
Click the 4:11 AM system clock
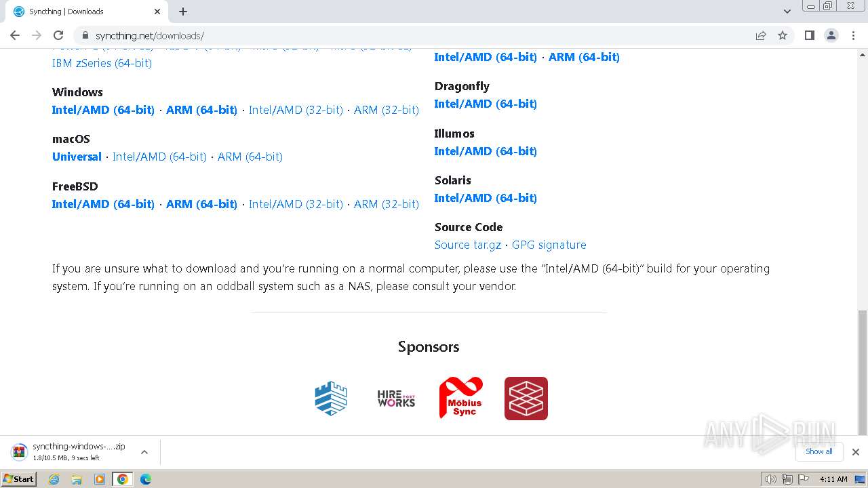pos(833,479)
